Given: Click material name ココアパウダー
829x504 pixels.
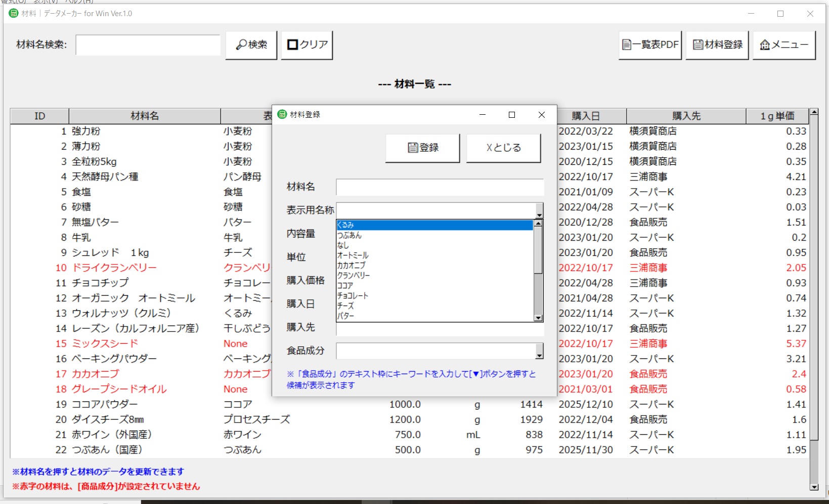Looking at the screenshot, I should [105, 404].
